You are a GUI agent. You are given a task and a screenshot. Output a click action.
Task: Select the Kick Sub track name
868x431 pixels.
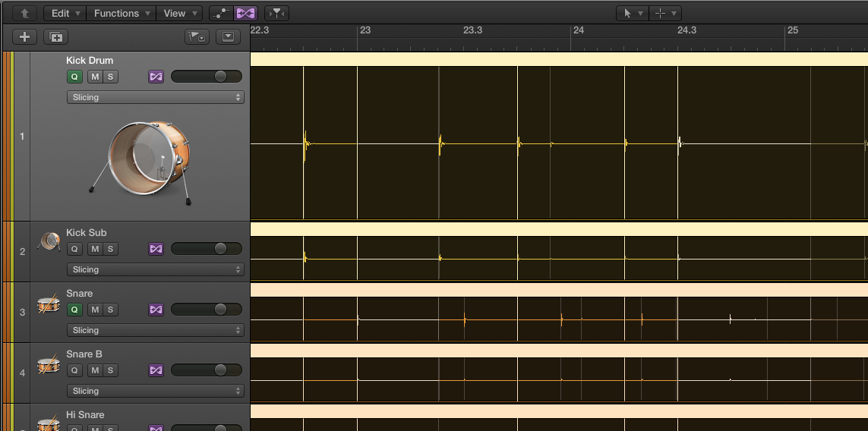tap(87, 233)
